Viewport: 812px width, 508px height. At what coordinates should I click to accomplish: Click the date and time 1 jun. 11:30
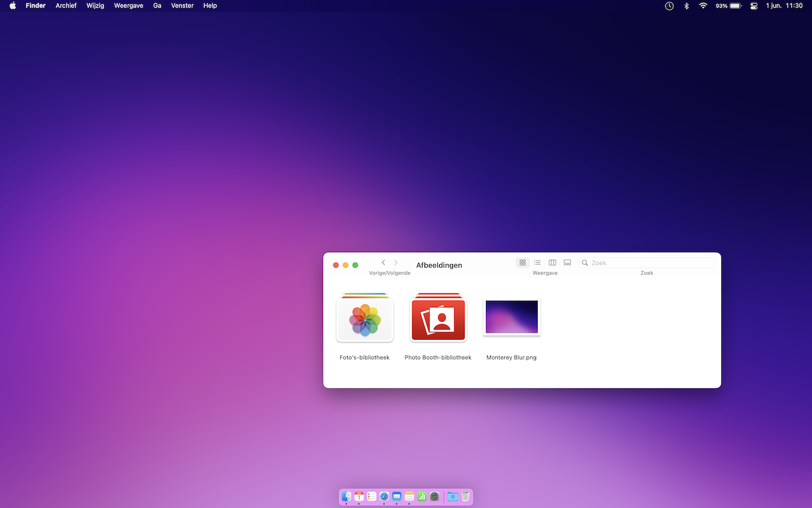click(784, 6)
